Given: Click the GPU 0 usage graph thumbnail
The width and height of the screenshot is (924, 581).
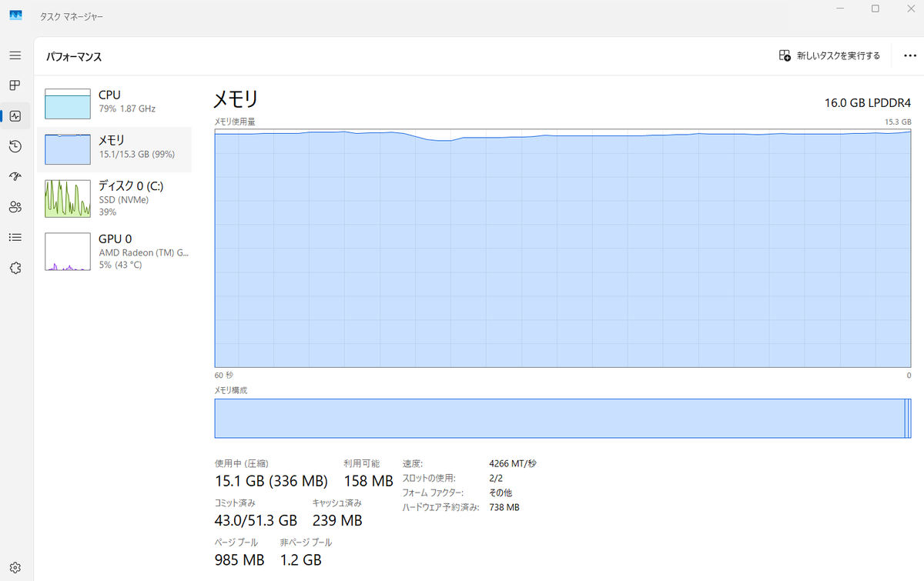Looking at the screenshot, I should [68, 252].
